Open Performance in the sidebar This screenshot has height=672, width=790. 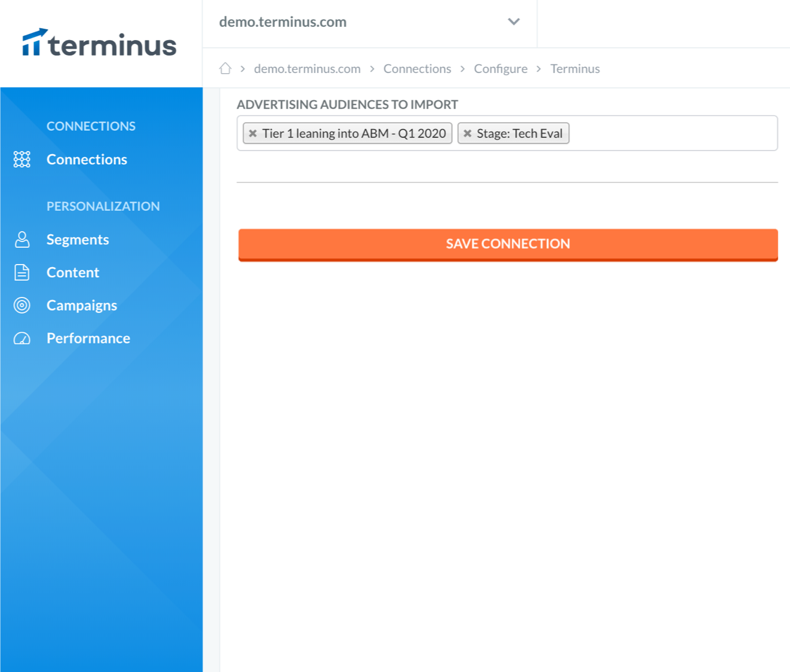(88, 338)
